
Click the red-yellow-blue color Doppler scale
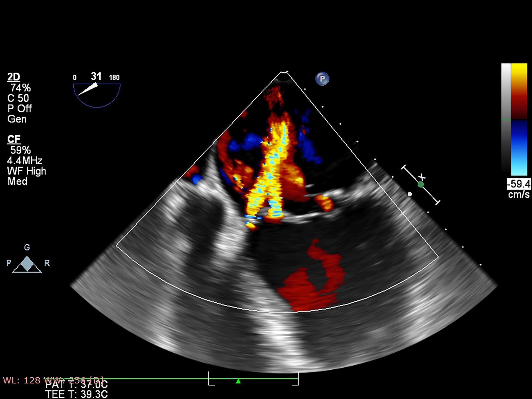519,119
